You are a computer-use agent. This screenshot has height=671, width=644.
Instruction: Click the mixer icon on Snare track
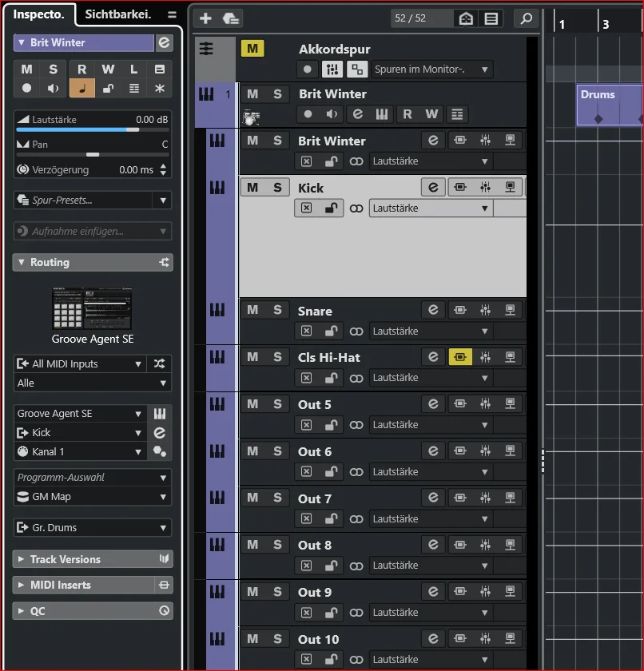(x=485, y=310)
